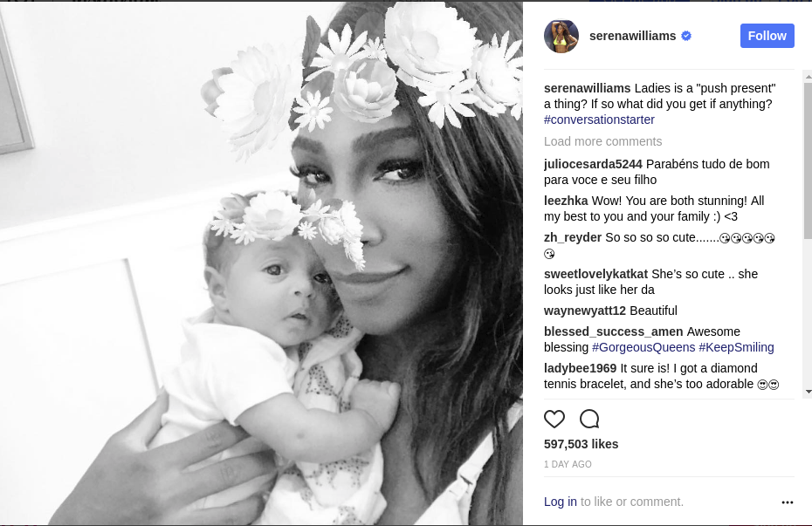This screenshot has height=526, width=812.
Task: Open the #conversationstarter hashtag
Action: click(x=599, y=120)
